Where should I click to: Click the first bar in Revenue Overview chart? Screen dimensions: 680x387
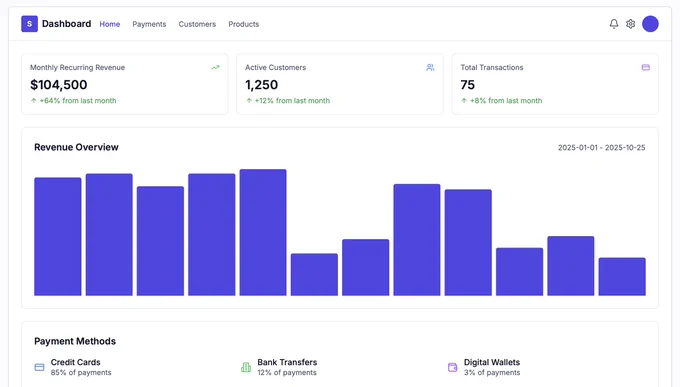[58, 236]
